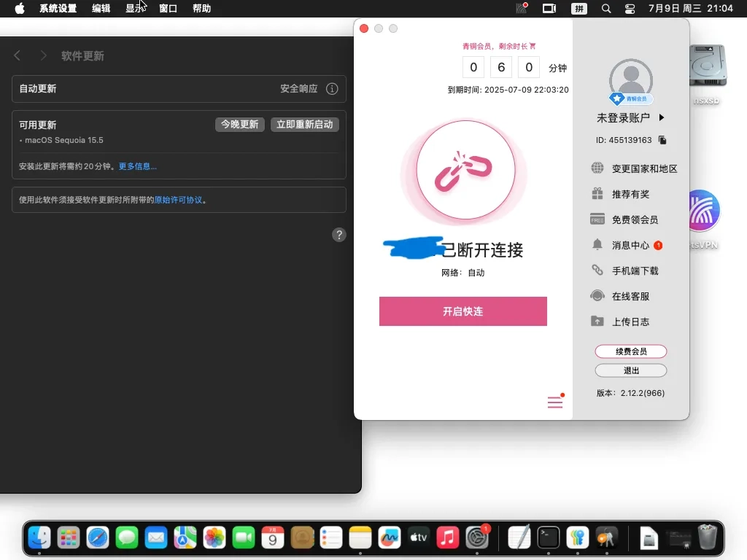The width and height of the screenshot is (747, 560).
Task: Open the hard drive on the desktop
Action: [x=708, y=65]
